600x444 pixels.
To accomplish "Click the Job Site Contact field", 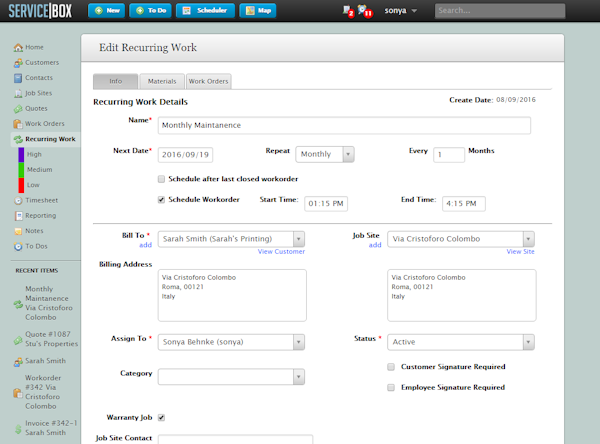I will tap(235, 439).
